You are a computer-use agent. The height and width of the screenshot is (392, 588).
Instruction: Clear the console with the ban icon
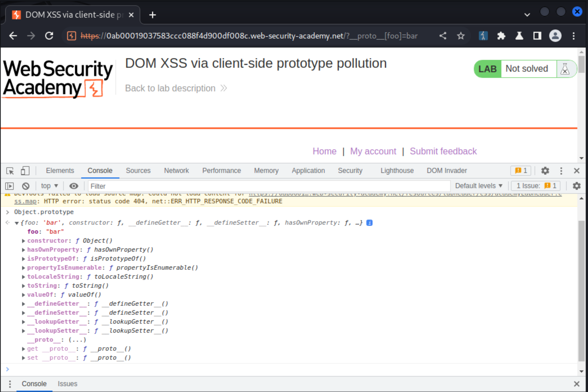coord(26,186)
